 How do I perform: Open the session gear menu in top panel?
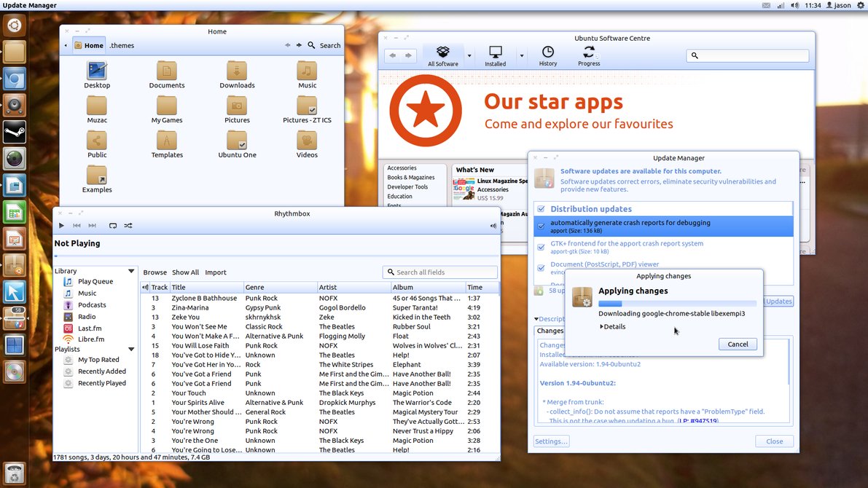coord(861,5)
